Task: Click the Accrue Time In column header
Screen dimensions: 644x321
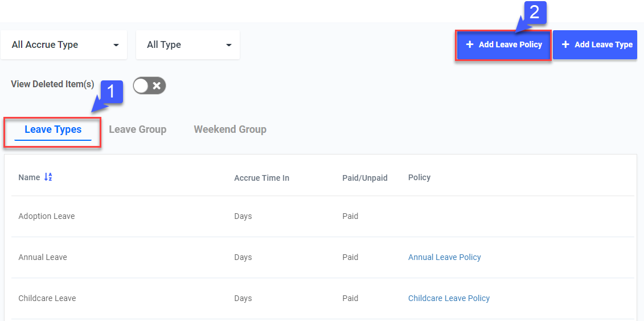Action: [x=261, y=178]
